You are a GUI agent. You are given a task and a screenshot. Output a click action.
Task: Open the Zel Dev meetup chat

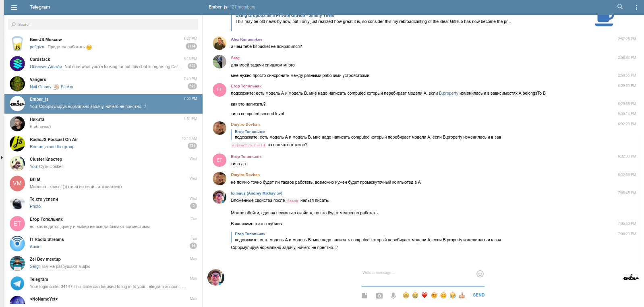tap(103, 263)
